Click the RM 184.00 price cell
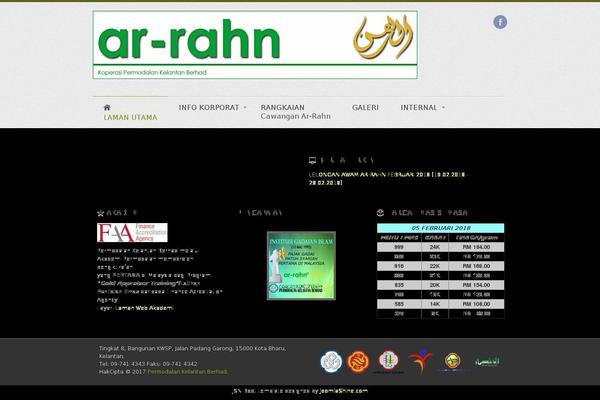Image resolution: width=600 pixels, height=400 pixels. [x=476, y=247]
